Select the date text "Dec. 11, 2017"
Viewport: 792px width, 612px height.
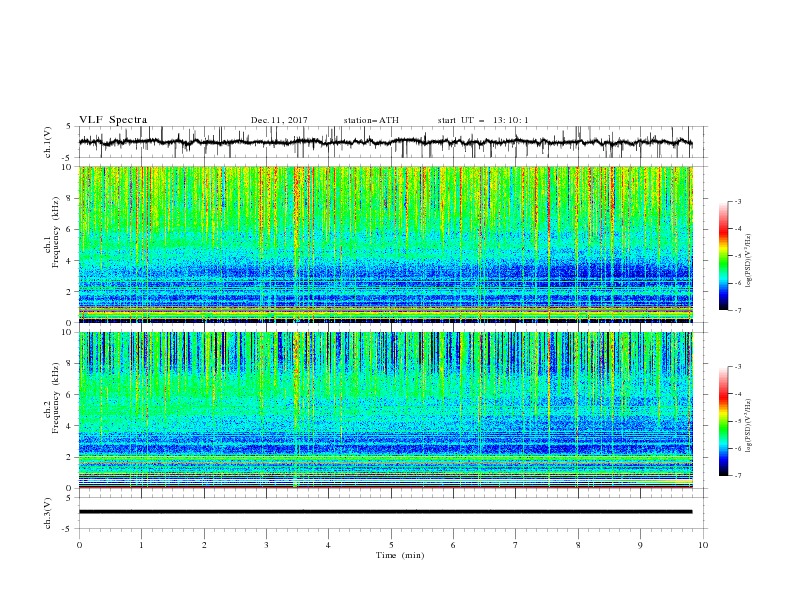tap(279, 120)
